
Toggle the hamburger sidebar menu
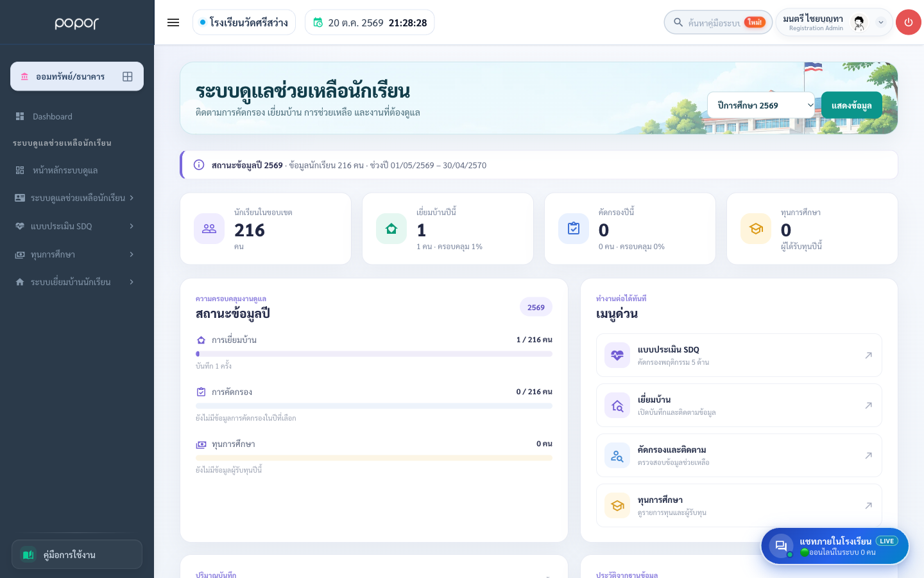point(173,22)
